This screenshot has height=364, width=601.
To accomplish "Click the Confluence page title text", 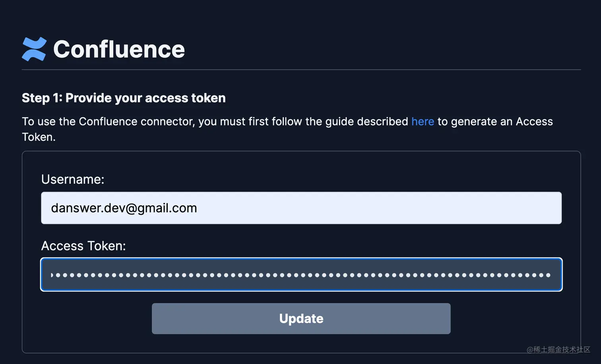I will tap(119, 49).
